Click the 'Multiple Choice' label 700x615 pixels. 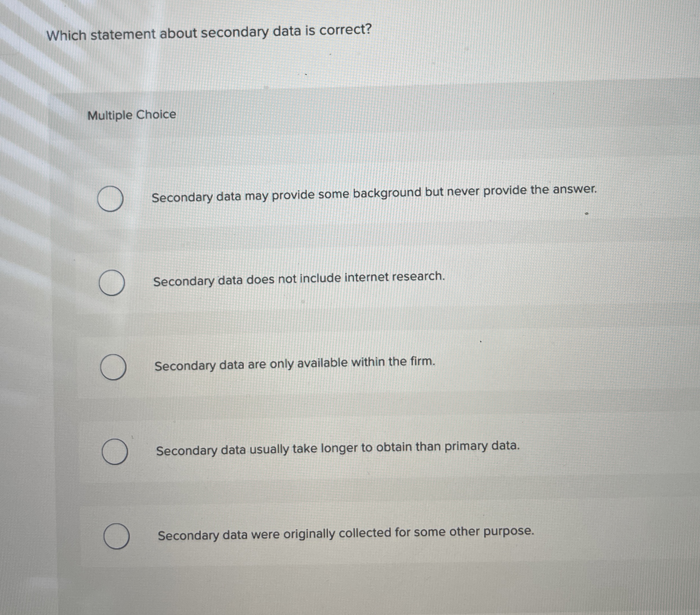131,116
